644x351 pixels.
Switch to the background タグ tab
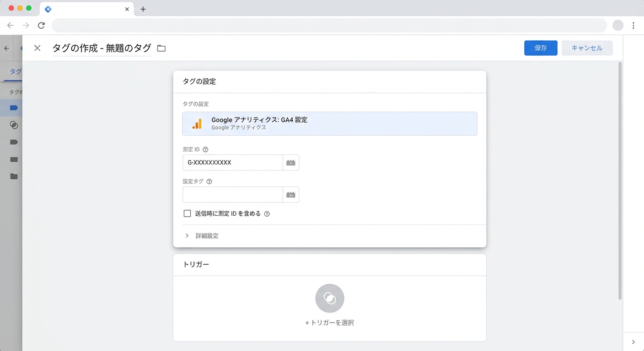(16, 72)
